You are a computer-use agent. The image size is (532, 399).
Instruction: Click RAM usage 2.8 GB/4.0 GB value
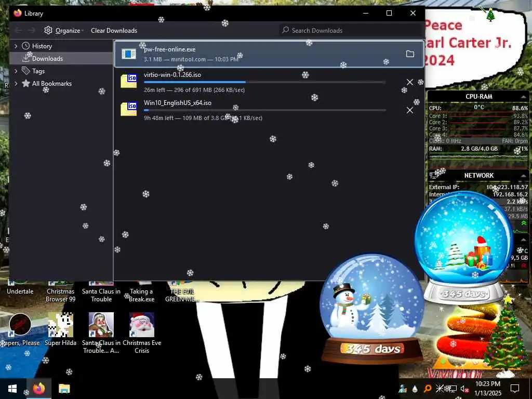[479, 149]
